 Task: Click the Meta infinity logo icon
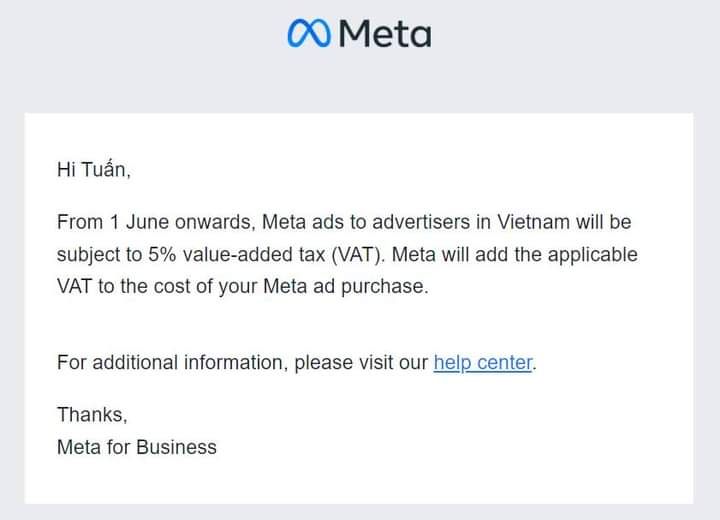(309, 34)
